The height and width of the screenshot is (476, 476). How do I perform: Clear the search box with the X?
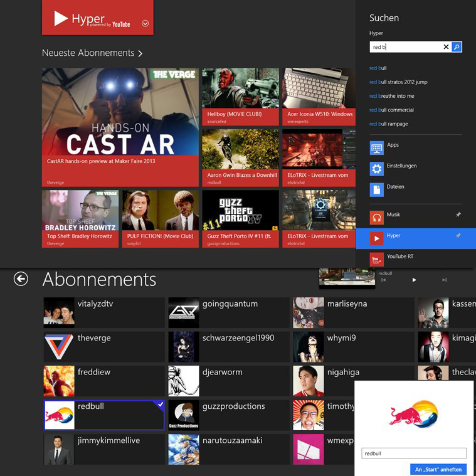click(446, 47)
